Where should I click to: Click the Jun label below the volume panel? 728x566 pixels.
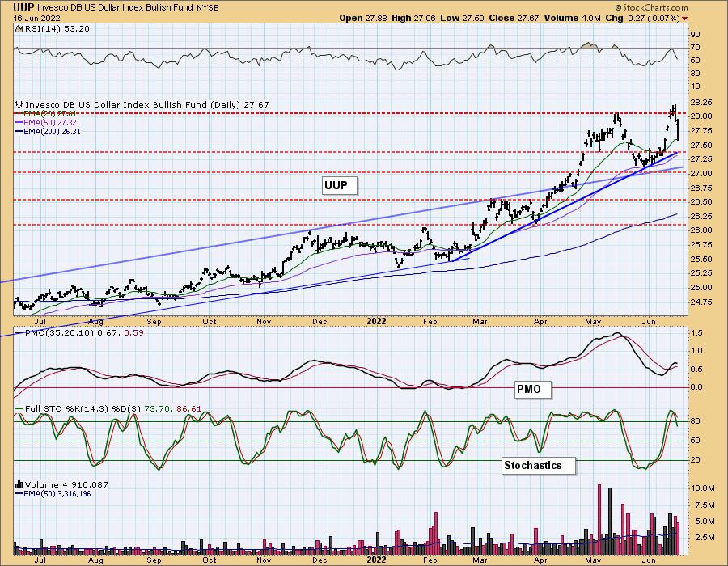coord(649,560)
